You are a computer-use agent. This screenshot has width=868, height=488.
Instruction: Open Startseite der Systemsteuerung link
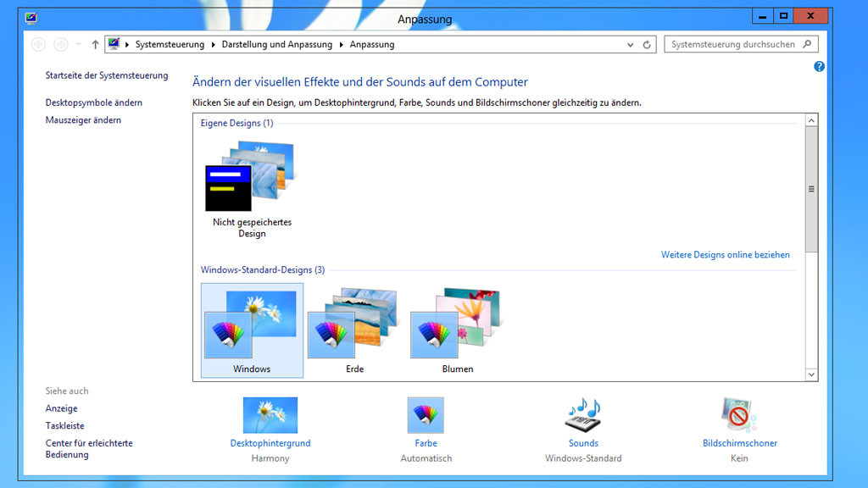click(x=106, y=75)
